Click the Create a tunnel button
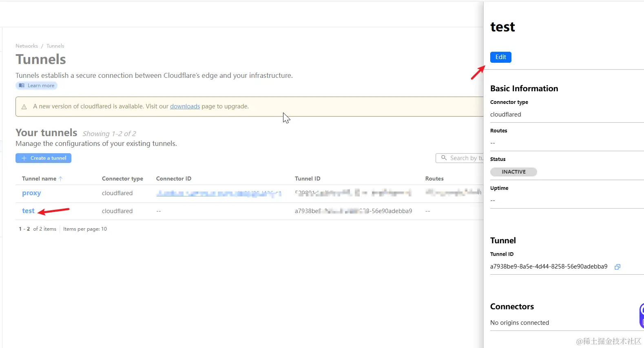The height and width of the screenshot is (348, 644). point(43,158)
